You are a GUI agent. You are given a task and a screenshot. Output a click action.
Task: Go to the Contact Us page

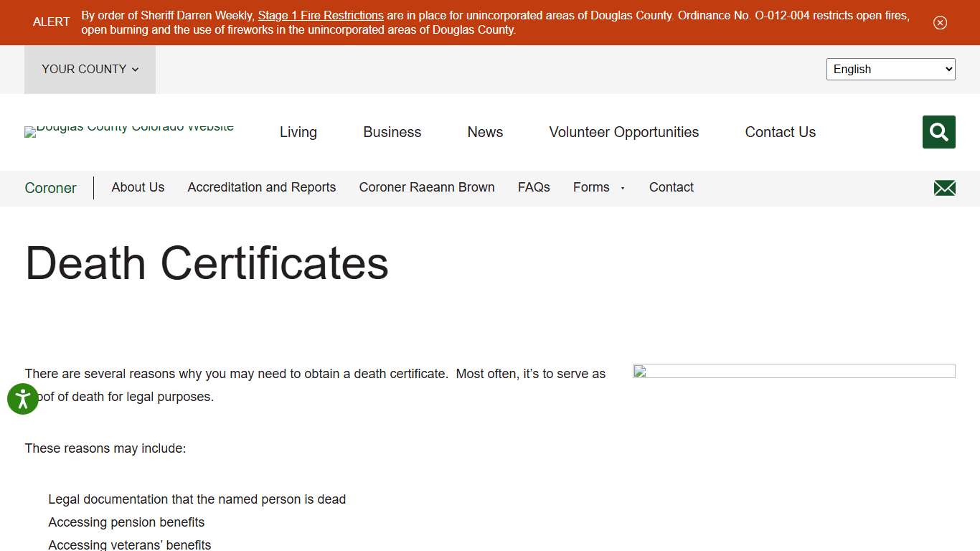(x=780, y=132)
